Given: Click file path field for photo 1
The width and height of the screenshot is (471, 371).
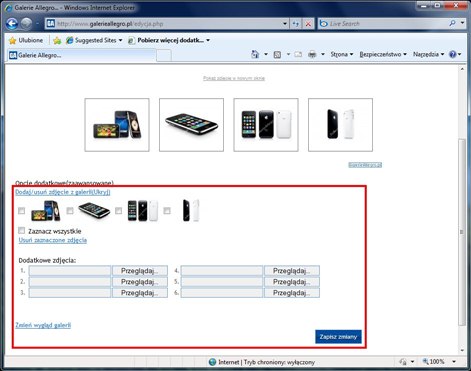Looking at the screenshot, I should tap(70, 271).
